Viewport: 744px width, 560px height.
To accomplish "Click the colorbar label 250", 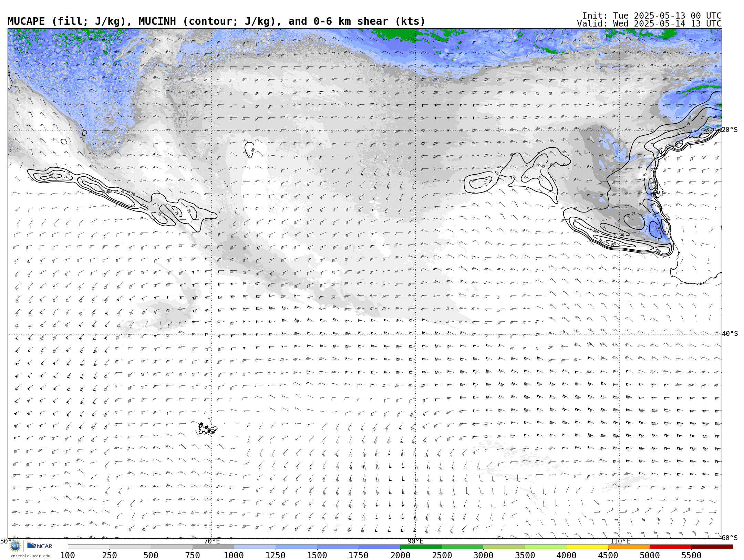I will (110, 556).
